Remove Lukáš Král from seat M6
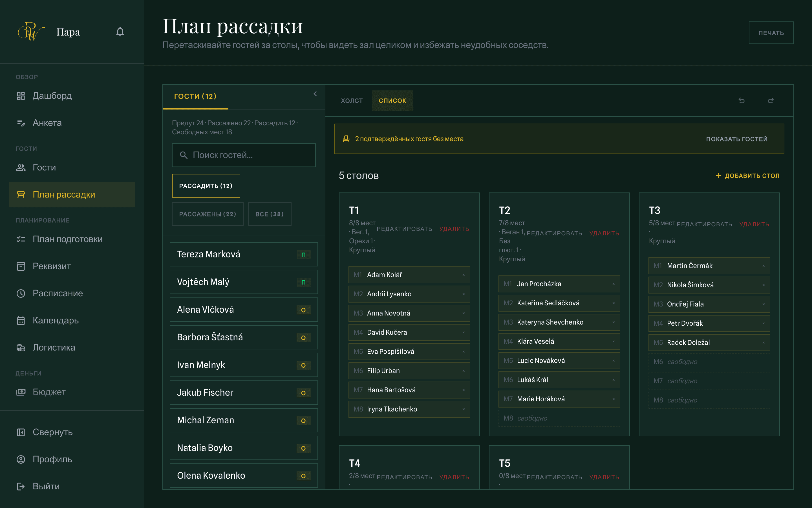The width and height of the screenshot is (812, 508). coord(613,380)
